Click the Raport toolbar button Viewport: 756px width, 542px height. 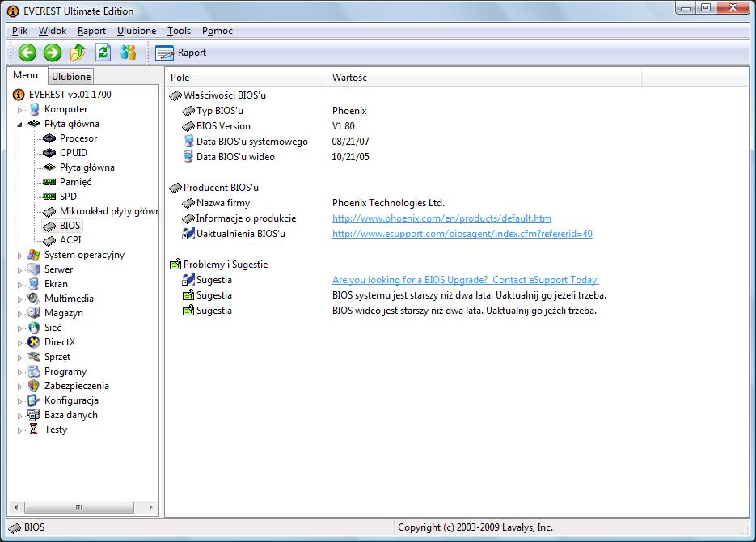pyautogui.click(x=181, y=53)
